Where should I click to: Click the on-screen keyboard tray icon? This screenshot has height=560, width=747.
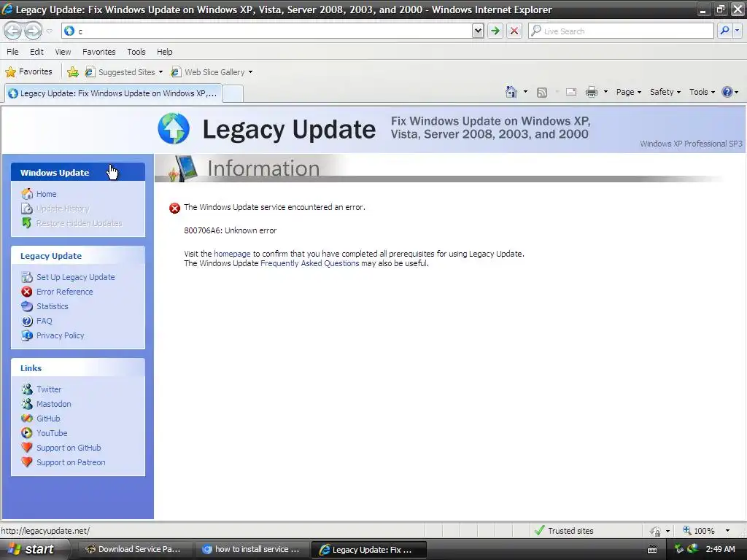(652, 550)
